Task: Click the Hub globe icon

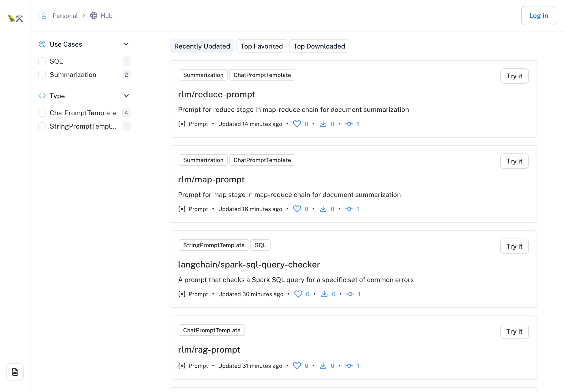Action: click(x=93, y=16)
